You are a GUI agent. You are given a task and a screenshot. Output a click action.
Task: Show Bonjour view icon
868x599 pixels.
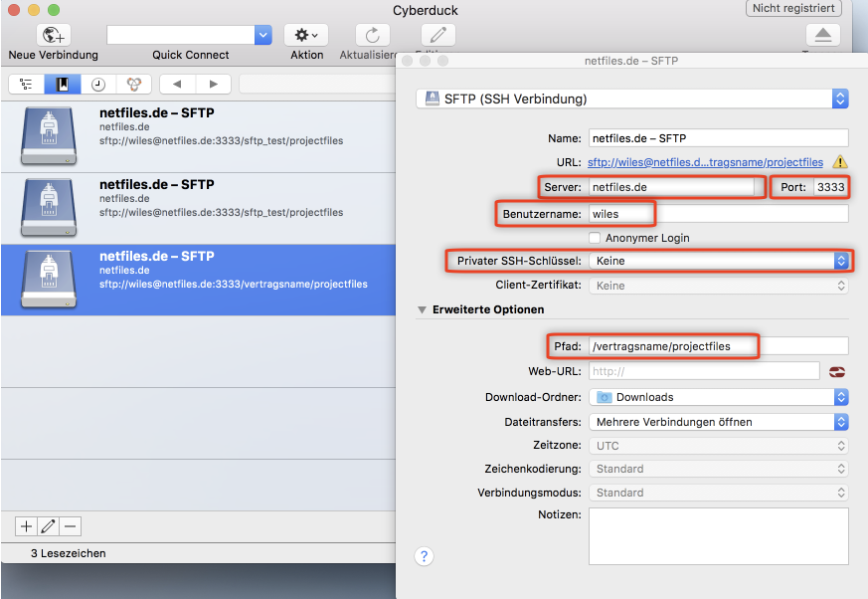(x=133, y=85)
